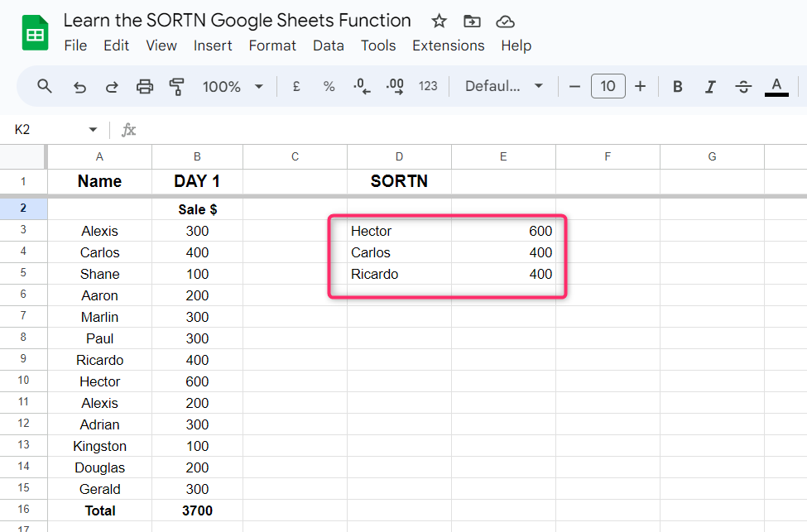
Task: Select the 'Shane' name cell
Action: 100,274
